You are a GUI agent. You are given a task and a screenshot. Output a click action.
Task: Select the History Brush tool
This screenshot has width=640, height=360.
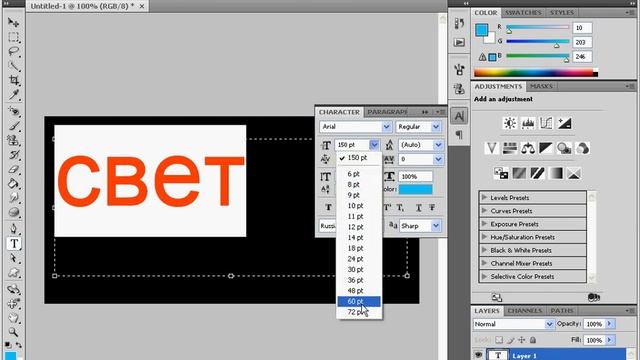[x=13, y=155]
